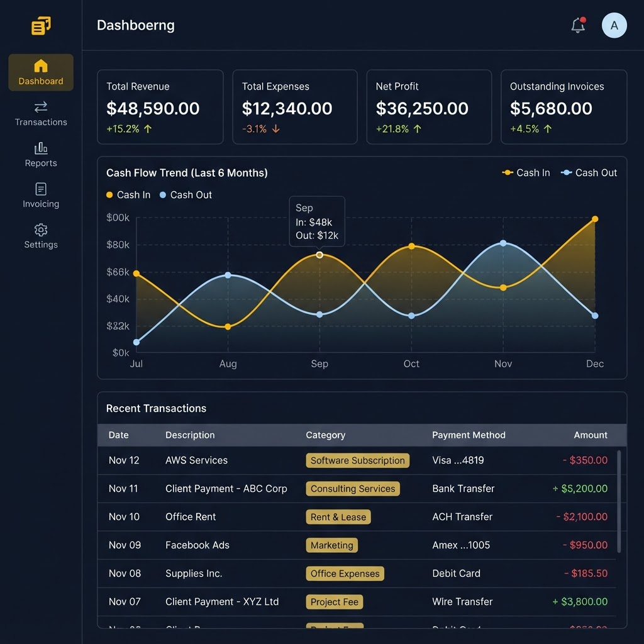Viewport: 644px width, 644px height.
Task: Sort by the Date column header
Action: tap(118, 435)
